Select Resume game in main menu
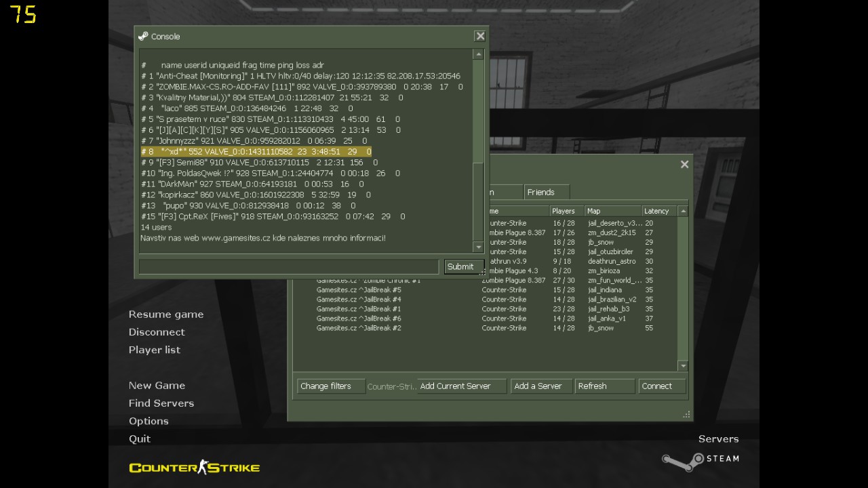The image size is (868, 488). pos(166,314)
